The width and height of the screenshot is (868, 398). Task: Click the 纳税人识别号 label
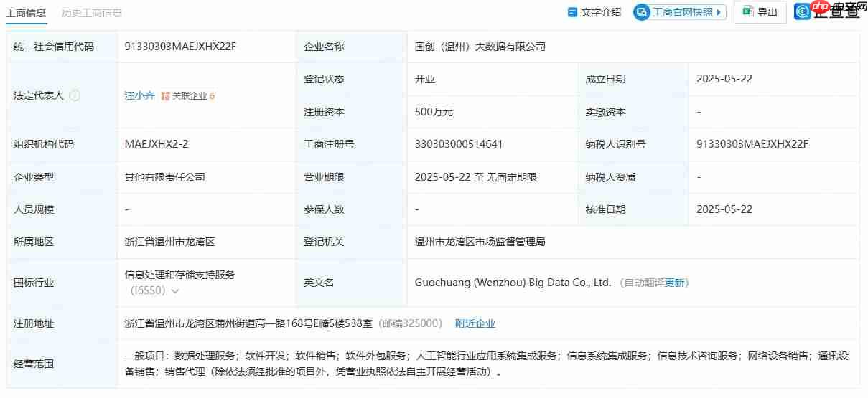tap(615, 144)
